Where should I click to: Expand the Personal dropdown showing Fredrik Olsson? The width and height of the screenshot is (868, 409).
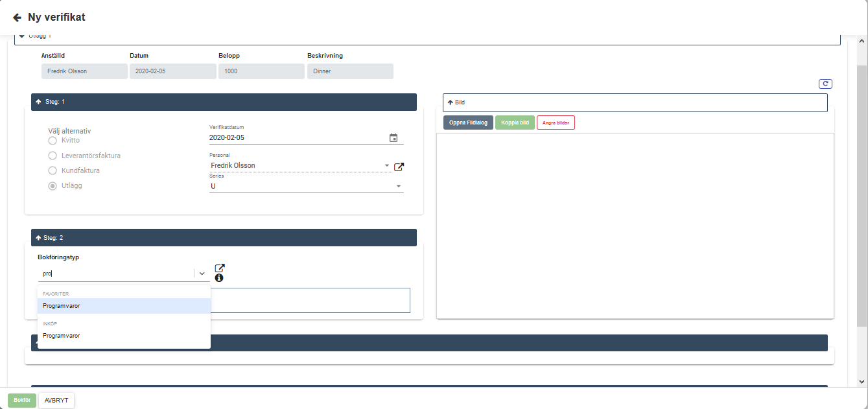[x=387, y=166]
